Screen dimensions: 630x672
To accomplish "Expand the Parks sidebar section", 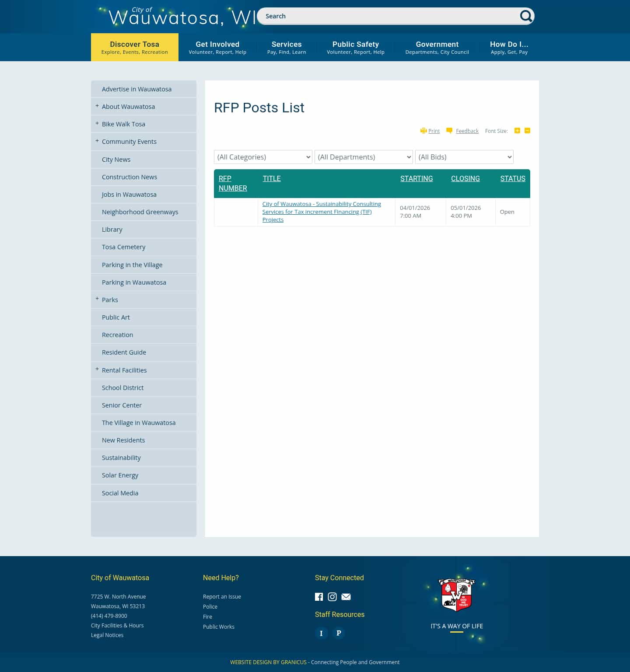I will [97, 299].
